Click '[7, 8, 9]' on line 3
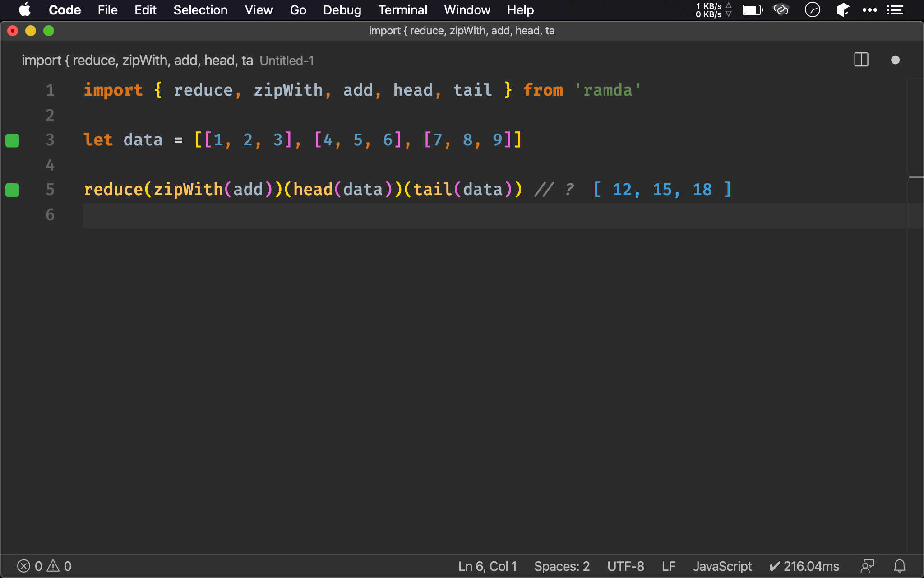This screenshot has width=924, height=578. pos(467,140)
